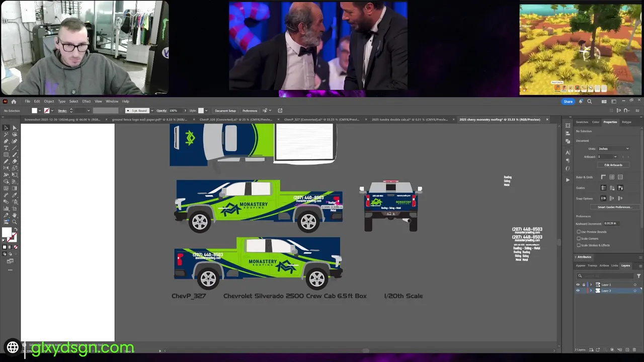
Task: Click the Home icon in Illustrator
Action: (14, 102)
